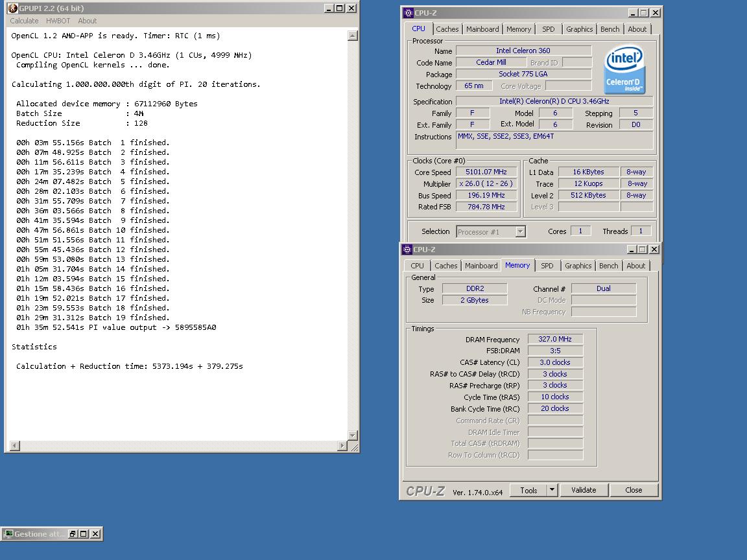Open Graphics tab in upper CPU-Z window

pyautogui.click(x=579, y=29)
